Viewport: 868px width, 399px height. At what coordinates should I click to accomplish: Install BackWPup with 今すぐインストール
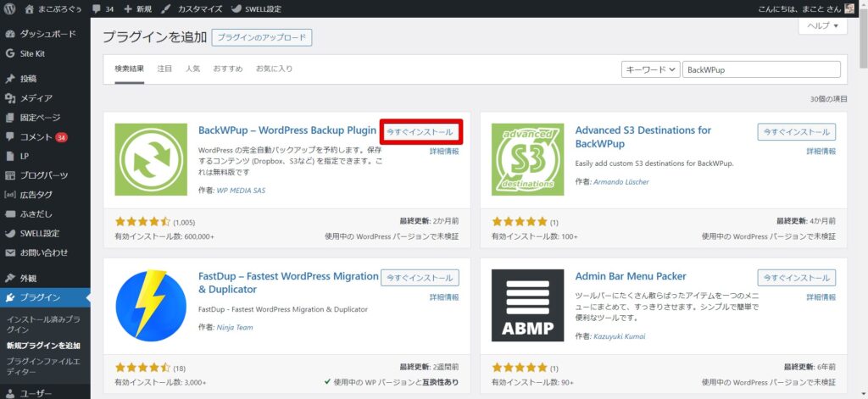(x=420, y=132)
